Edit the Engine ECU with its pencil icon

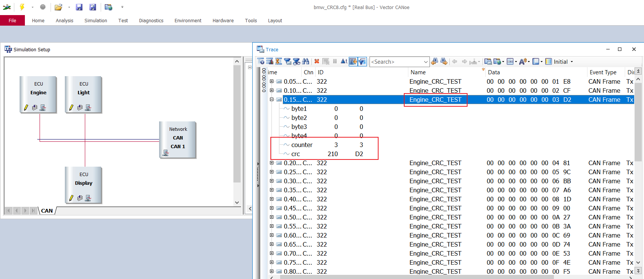26,107
